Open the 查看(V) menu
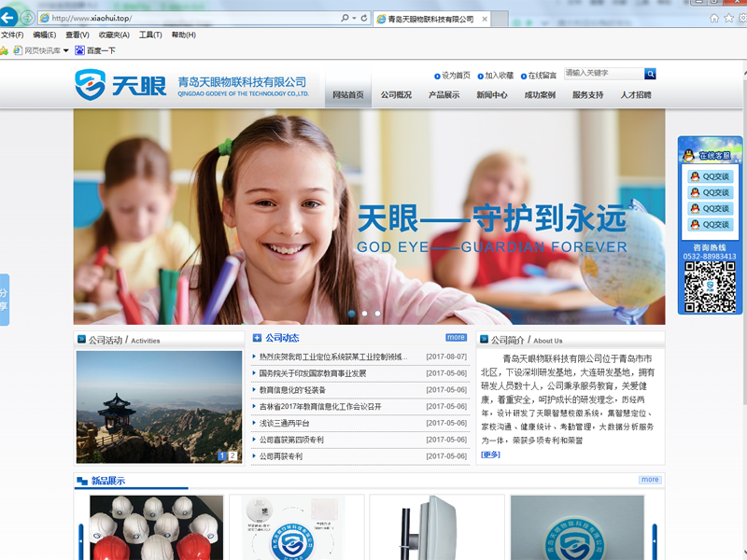The image size is (747, 560). (78, 35)
